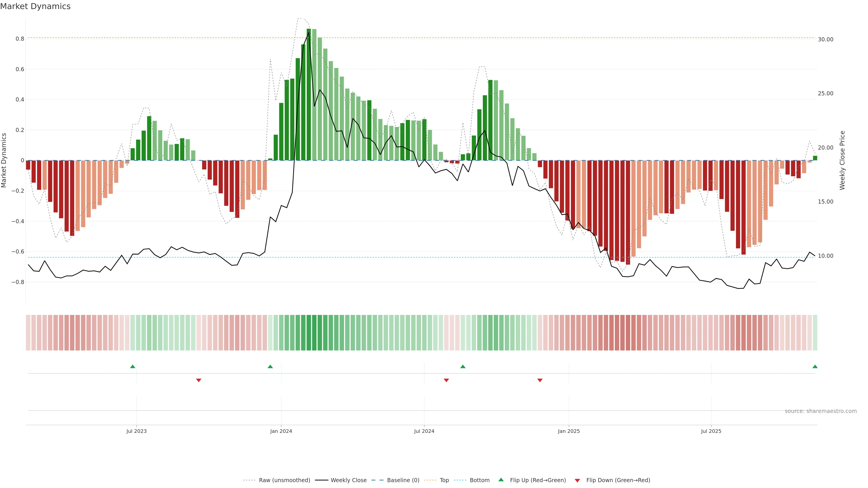Toggle the Weekly Close legend entry

[348, 480]
